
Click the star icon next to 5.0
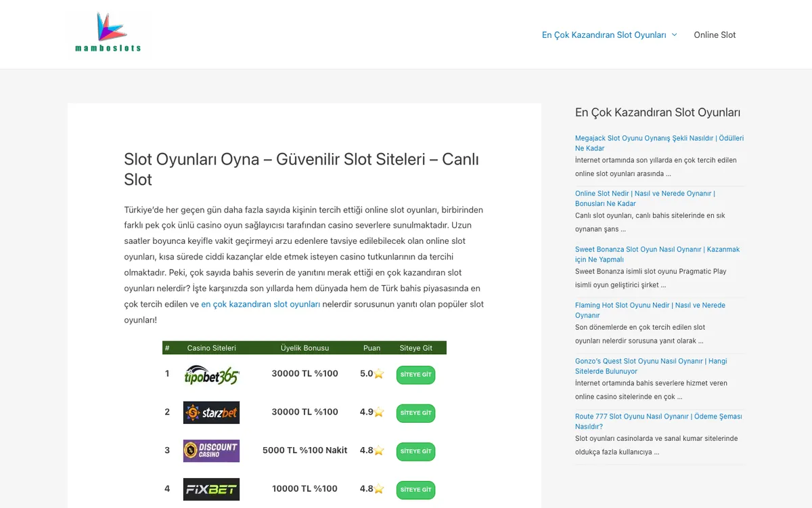pos(379,374)
